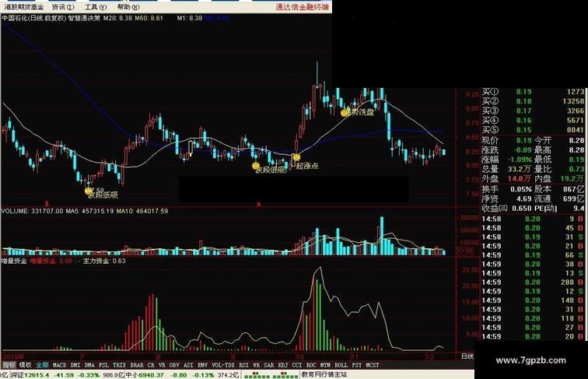The height and width of the screenshot is (379, 588).
Task: Select the DMA indicator tab
Action: tap(89, 365)
